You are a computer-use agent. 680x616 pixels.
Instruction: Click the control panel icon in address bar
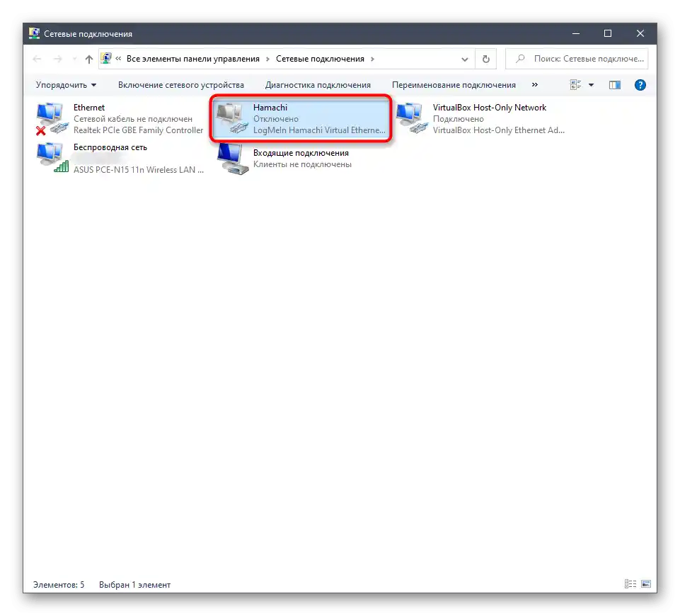[106, 59]
